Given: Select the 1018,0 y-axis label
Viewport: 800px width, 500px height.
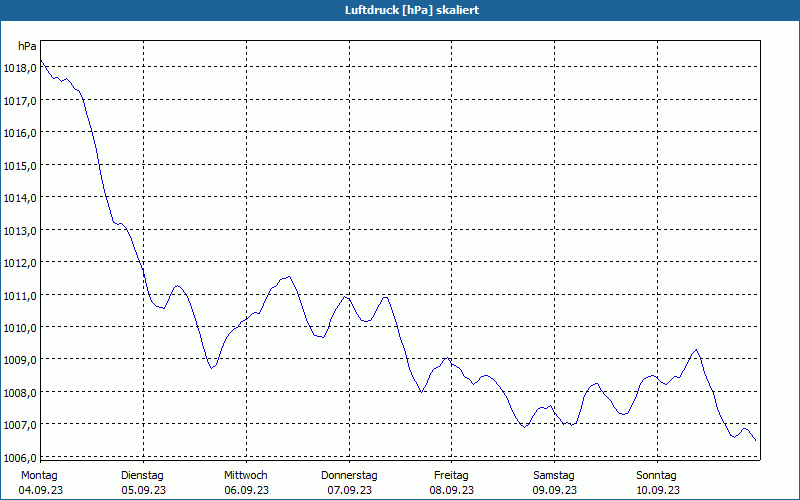Looking at the screenshot, I should tap(20, 68).
